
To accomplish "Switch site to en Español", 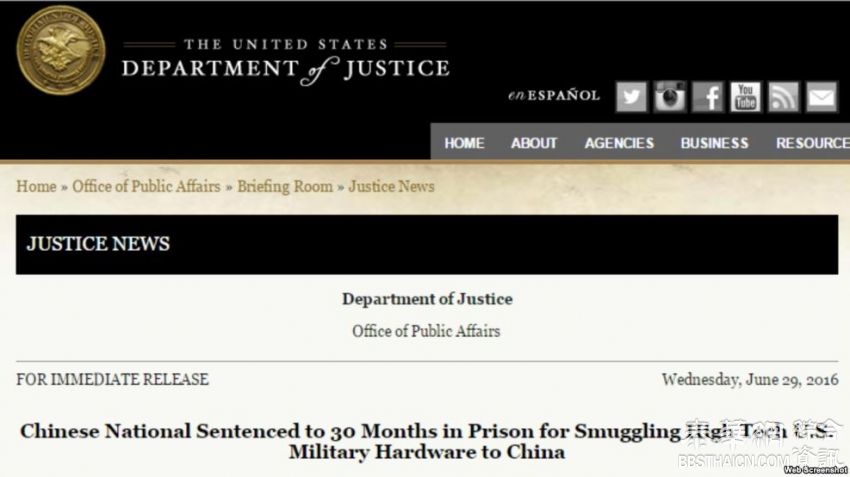I will pyautogui.click(x=553, y=96).
